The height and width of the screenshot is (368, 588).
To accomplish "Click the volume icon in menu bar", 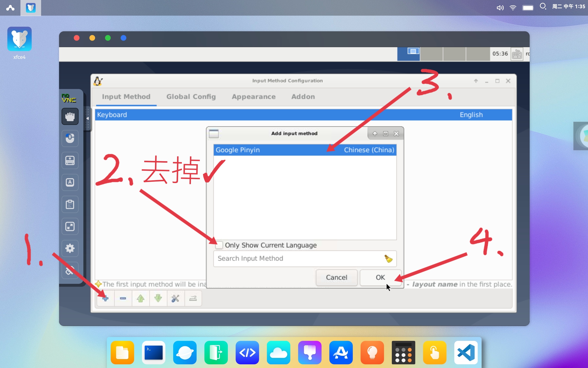I will (500, 8).
